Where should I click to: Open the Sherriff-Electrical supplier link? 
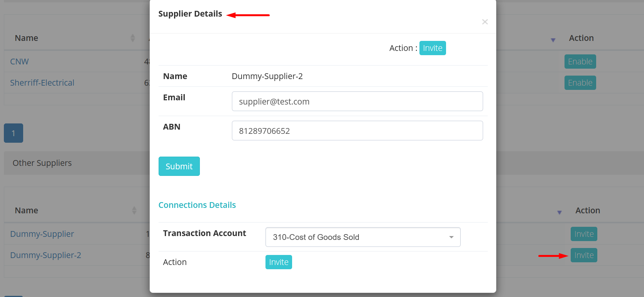click(x=42, y=83)
